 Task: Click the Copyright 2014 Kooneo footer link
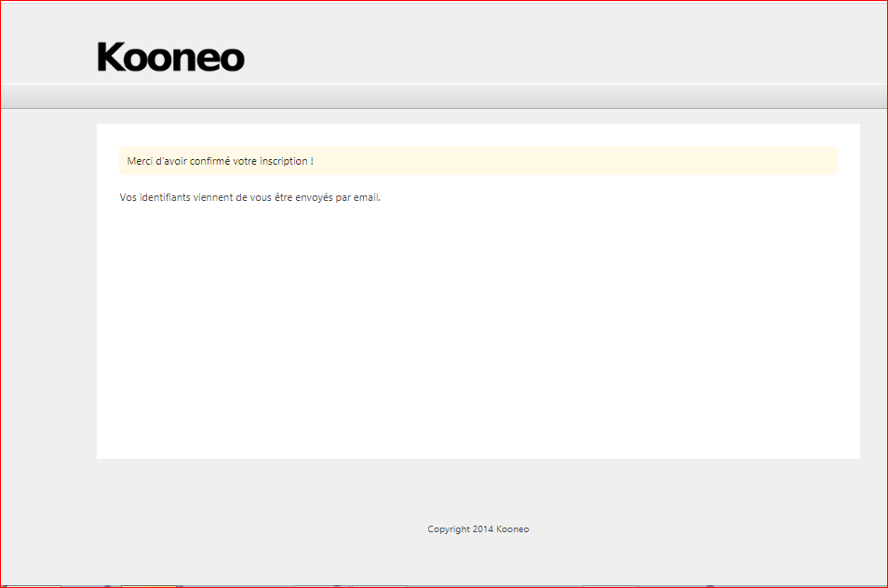[x=478, y=528]
